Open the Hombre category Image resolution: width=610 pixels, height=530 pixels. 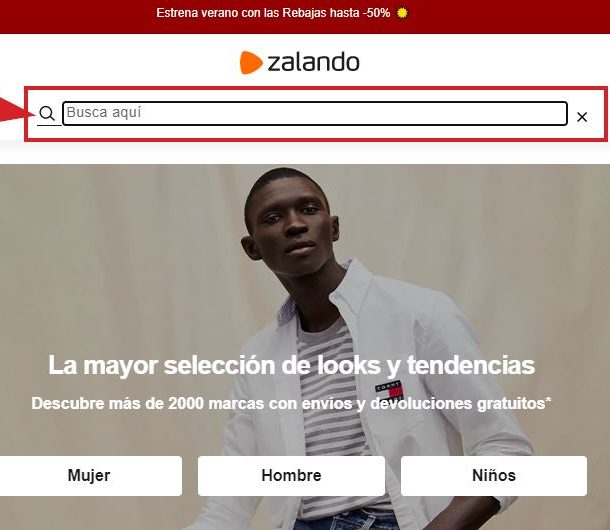click(291, 476)
